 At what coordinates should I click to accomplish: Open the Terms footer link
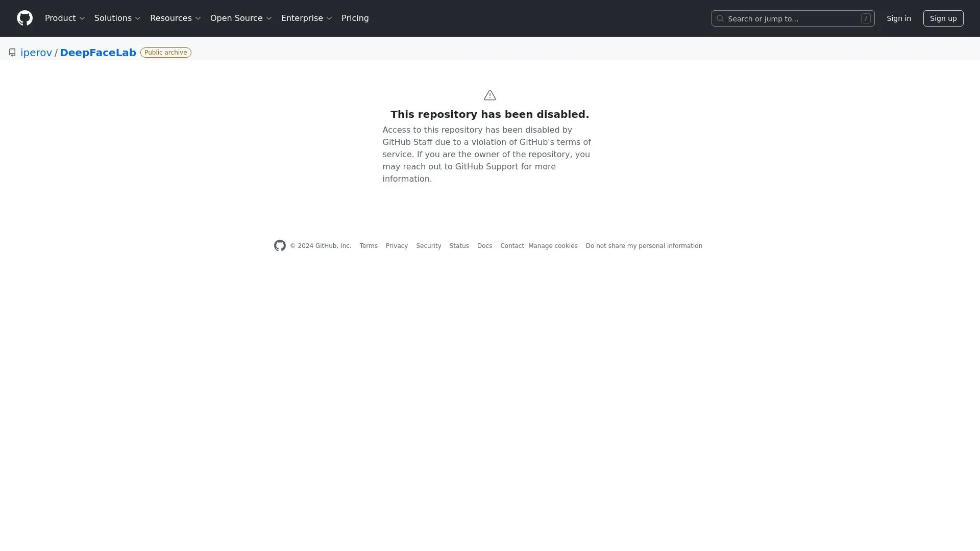click(x=369, y=246)
